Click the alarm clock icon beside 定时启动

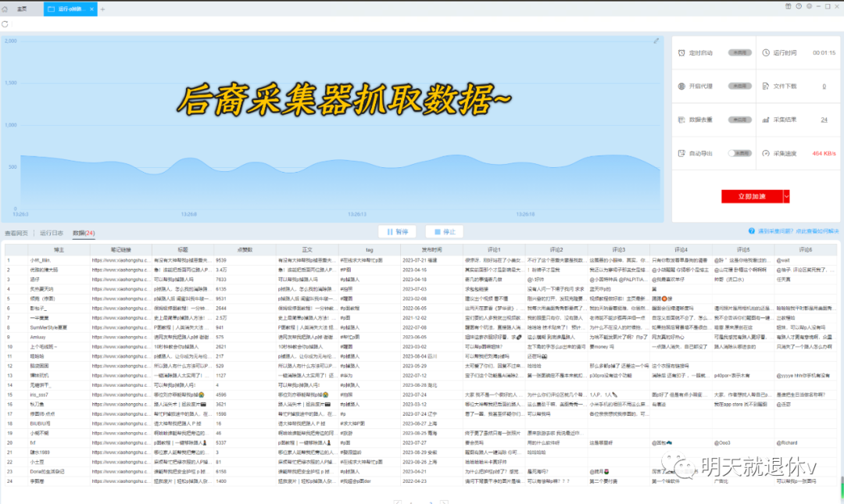pyautogui.click(x=681, y=53)
